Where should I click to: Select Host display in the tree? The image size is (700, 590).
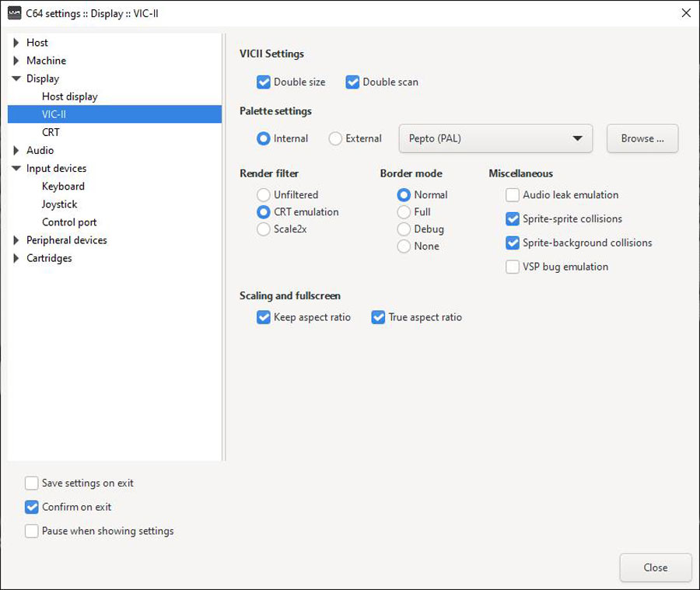click(x=70, y=96)
